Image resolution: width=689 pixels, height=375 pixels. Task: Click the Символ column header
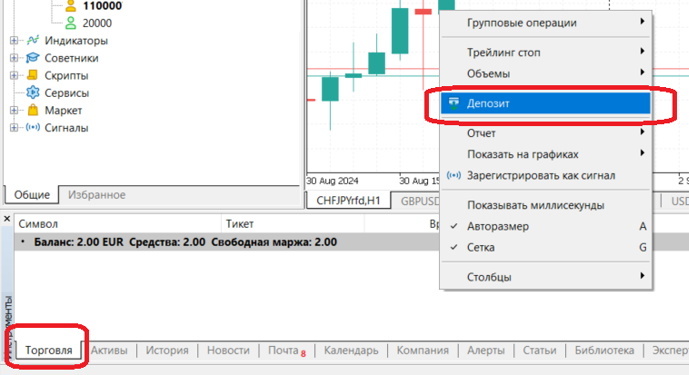(x=118, y=224)
